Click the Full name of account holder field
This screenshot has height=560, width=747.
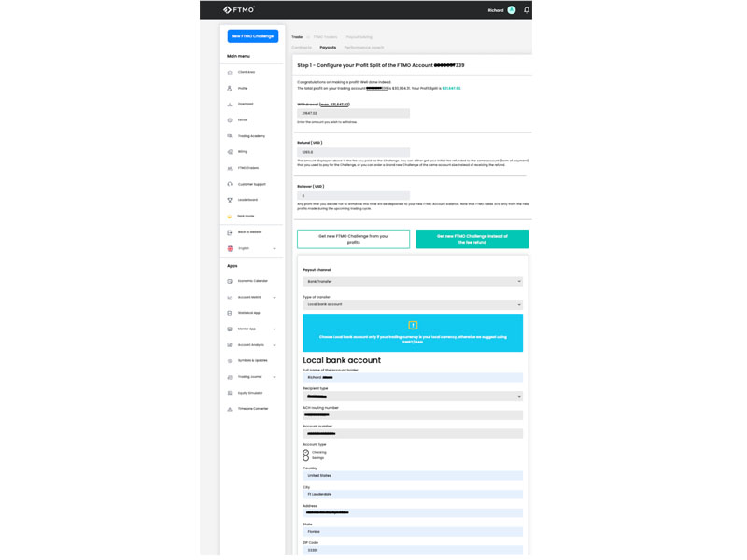413,378
